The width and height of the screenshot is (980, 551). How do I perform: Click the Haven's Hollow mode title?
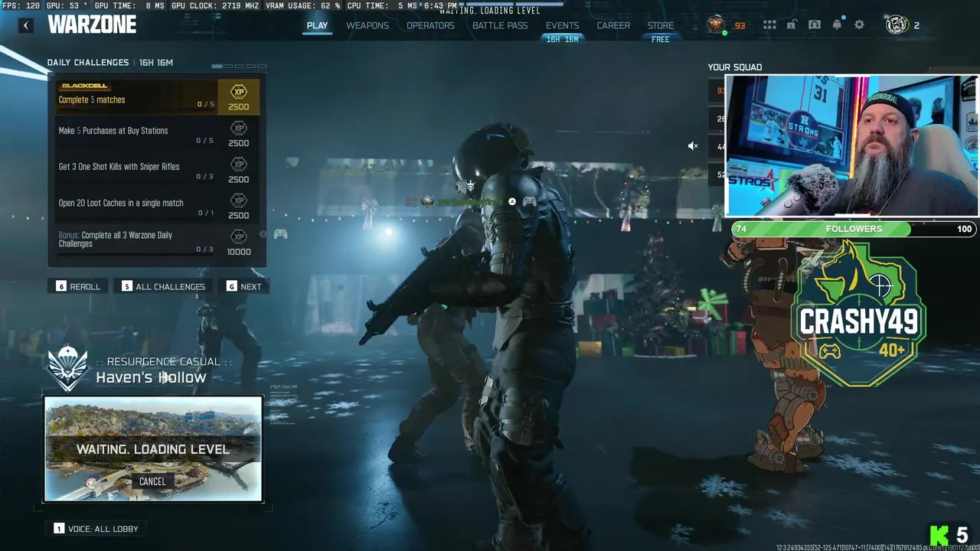(151, 377)
